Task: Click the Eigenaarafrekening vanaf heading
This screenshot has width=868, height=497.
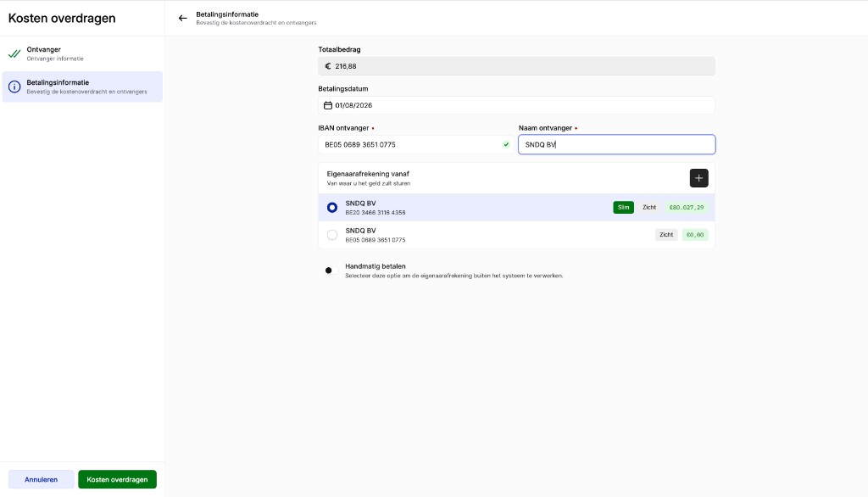Action: click(368, 174)
